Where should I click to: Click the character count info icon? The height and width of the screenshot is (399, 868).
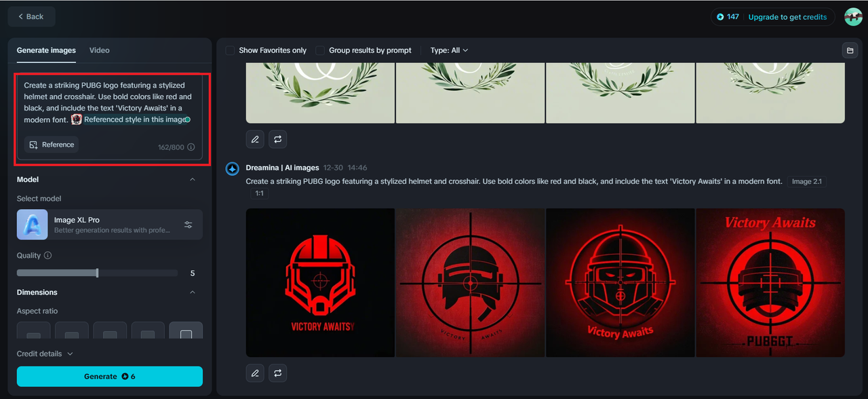coord(191,147)
